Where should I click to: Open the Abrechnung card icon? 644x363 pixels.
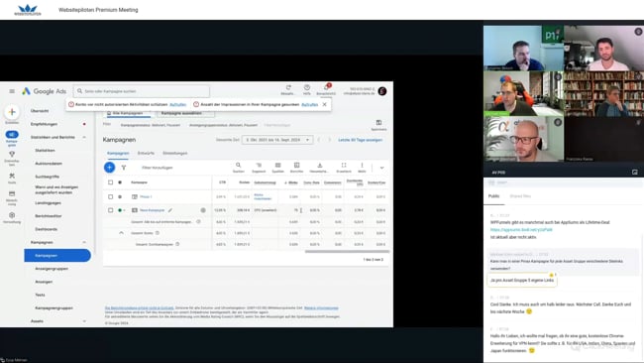pos(12,193)
